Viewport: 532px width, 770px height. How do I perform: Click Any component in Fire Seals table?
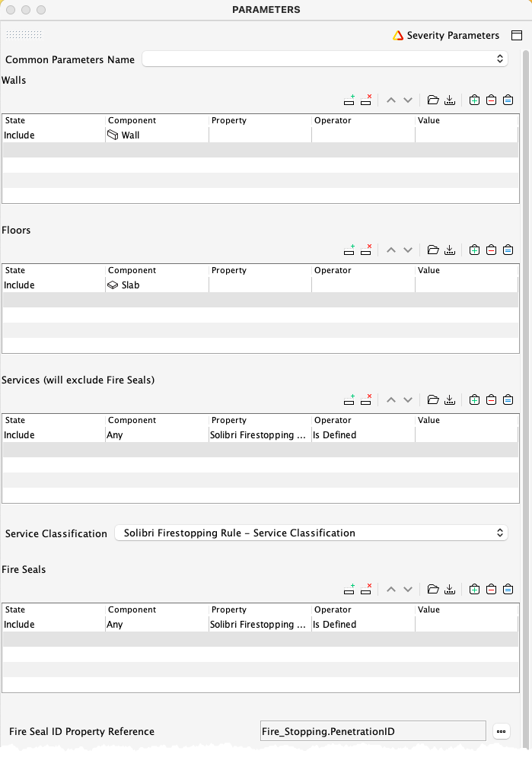157,624
